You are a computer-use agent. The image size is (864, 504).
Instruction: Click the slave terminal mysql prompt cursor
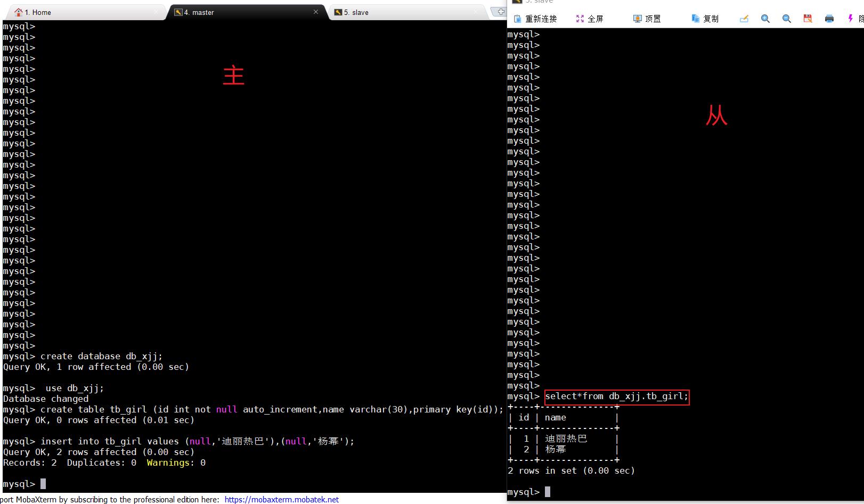click(548, 492)
